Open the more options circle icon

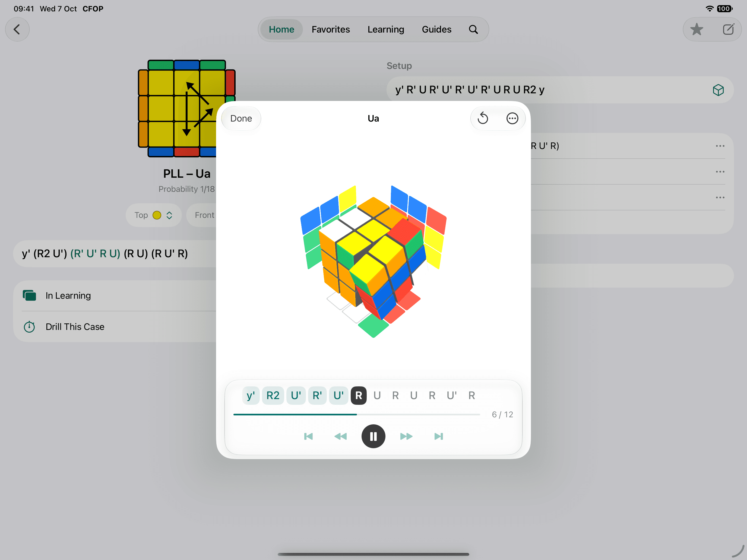[512, 119]
